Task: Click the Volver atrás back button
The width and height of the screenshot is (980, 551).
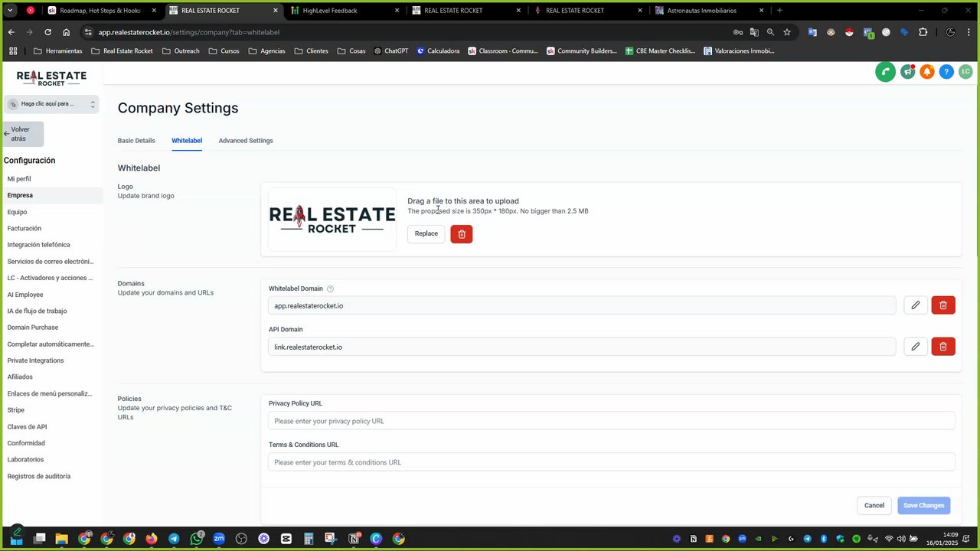Action: 22,134
